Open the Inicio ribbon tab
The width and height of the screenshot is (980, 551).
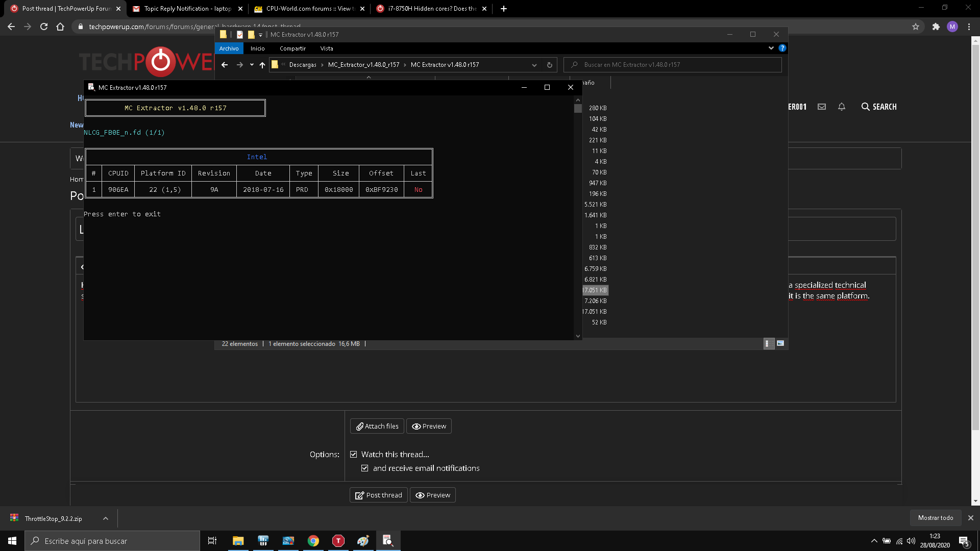point(258,48)
